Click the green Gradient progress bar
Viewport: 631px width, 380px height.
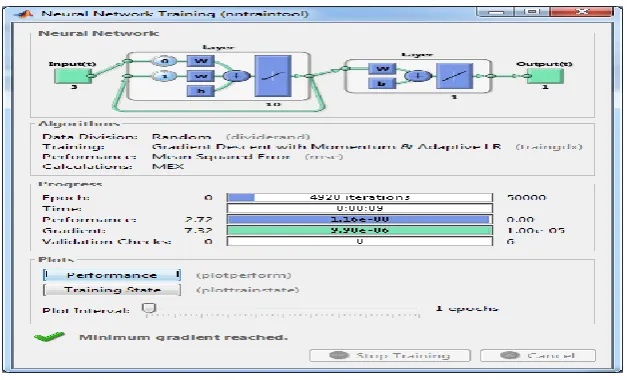359,230
